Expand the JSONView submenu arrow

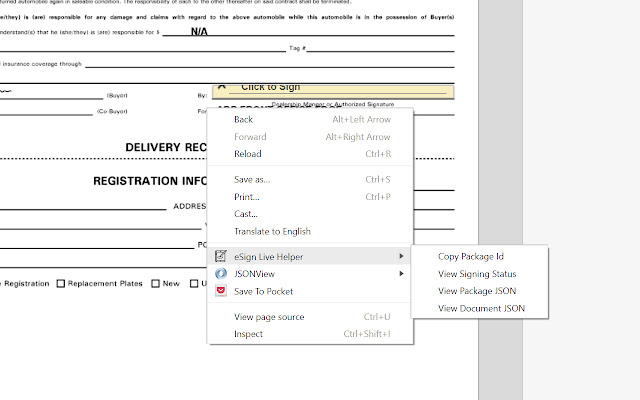pyautogui.click(x=401, y=274)
